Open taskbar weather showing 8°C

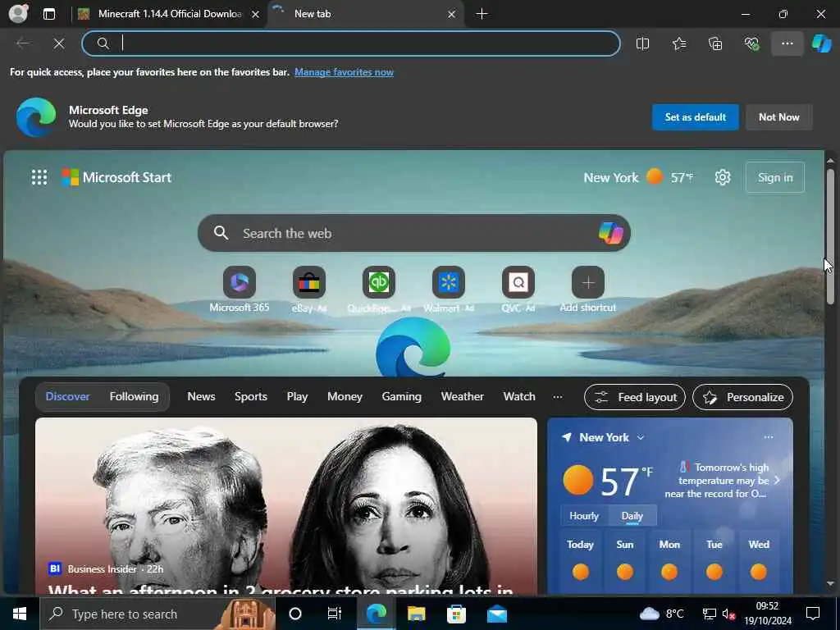click(661, 614)
